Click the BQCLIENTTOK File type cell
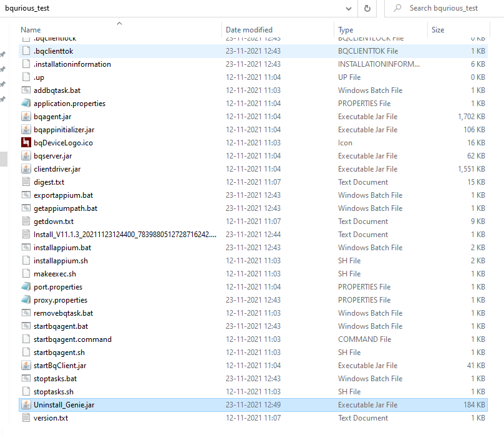The height and width of the screenshot is (438, 504). point(368,51)
